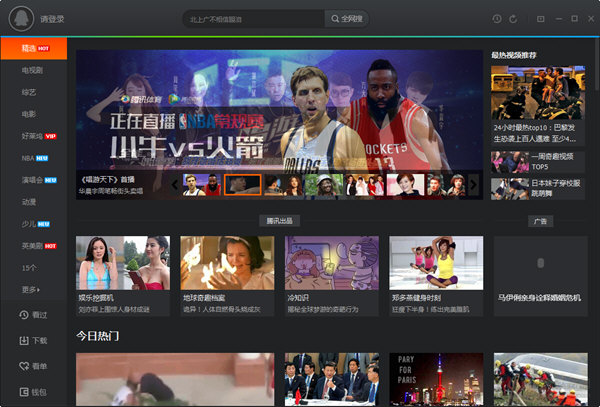This screenshot has height=407, width=600.
Task: Open the 地球奇趣档案 video card
Action: [227, 275]
